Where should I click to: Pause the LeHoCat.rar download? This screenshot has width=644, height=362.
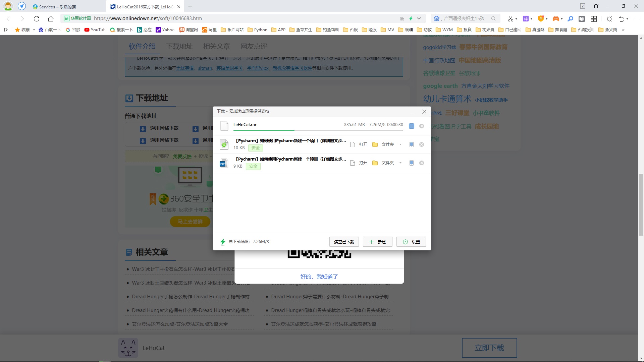(412, 126)
